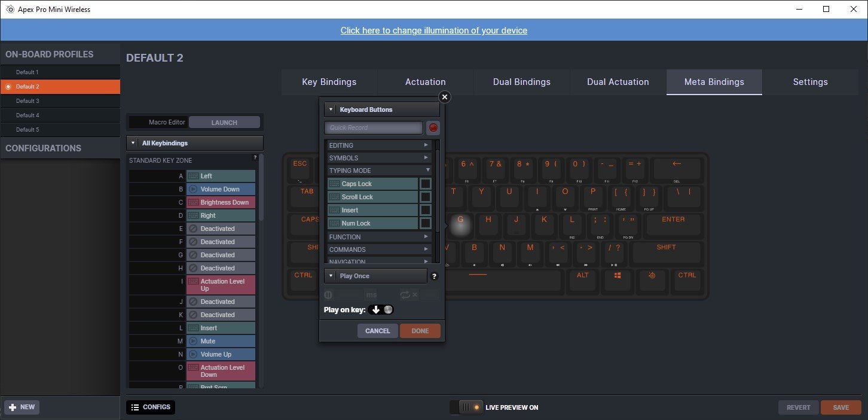Select the Mute binding for key M

(221, 341)
